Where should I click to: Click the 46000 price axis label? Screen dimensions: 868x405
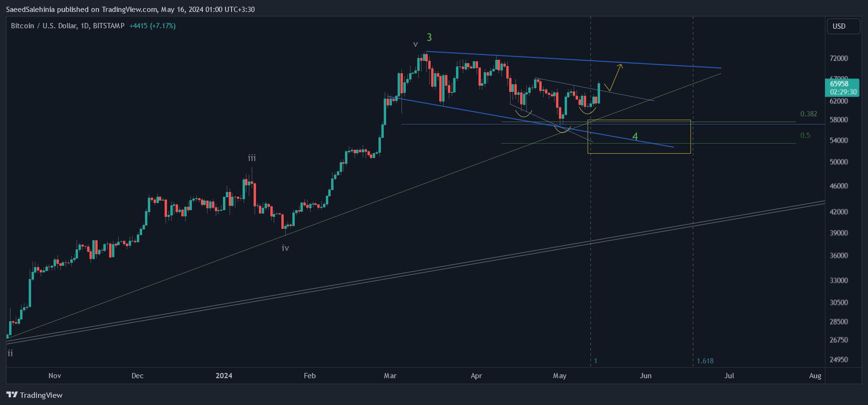click(839, 186)
